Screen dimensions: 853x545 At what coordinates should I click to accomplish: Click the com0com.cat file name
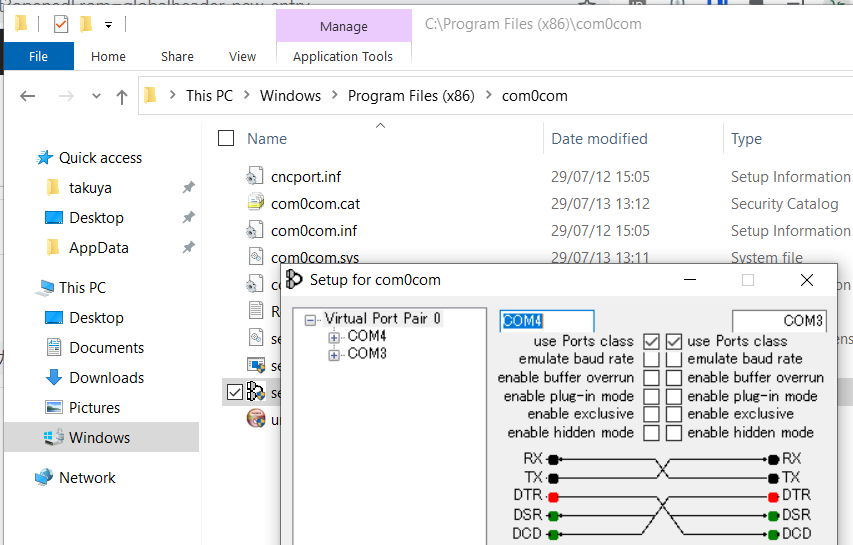(x=316, y=204)
